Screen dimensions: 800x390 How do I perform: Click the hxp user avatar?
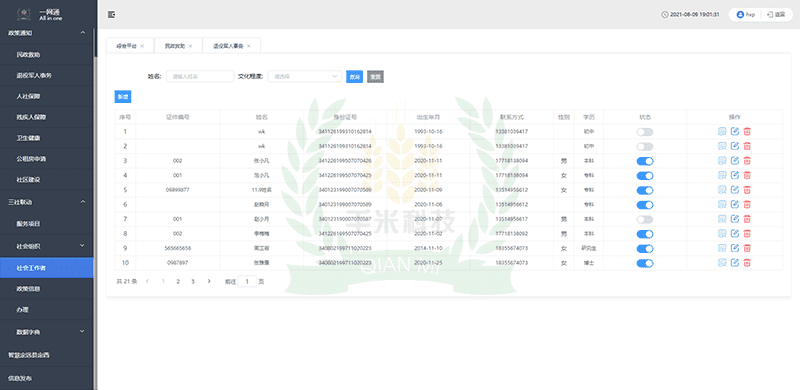pyautogui.click(x=740, y=15)
